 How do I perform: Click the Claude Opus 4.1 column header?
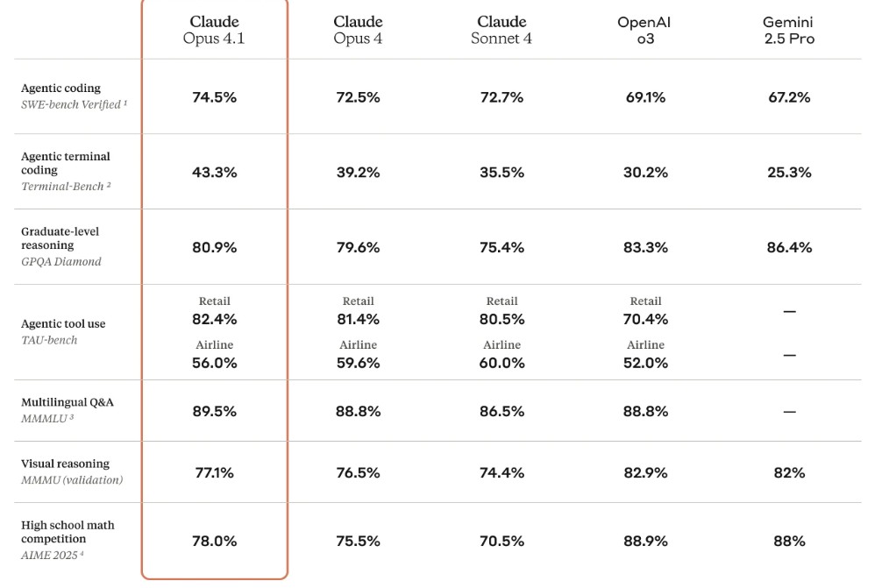pos(214,30)
